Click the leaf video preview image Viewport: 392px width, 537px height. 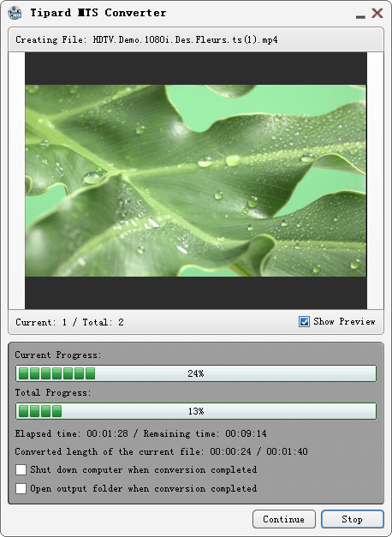tap(195, 181)
